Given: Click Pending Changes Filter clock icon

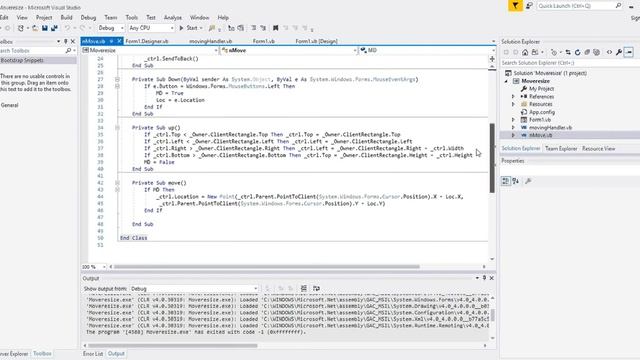Looking at the screenshot, I should point(554,52).
